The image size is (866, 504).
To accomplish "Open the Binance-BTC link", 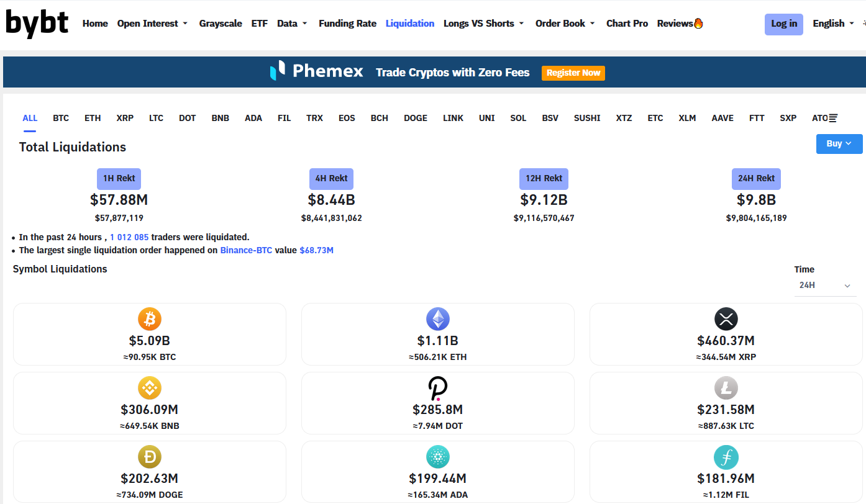I will [247, 251].
